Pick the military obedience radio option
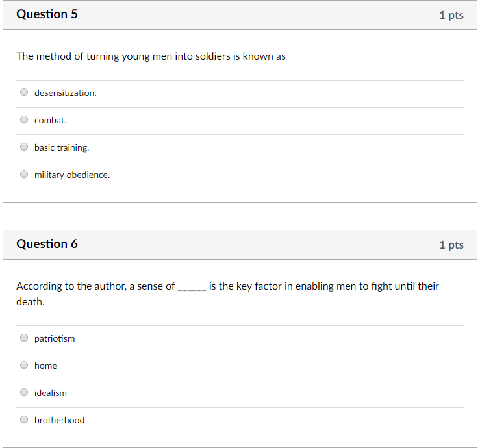This screenshot has height=448, width=480. pyautogui.click(x=24, y=174)
